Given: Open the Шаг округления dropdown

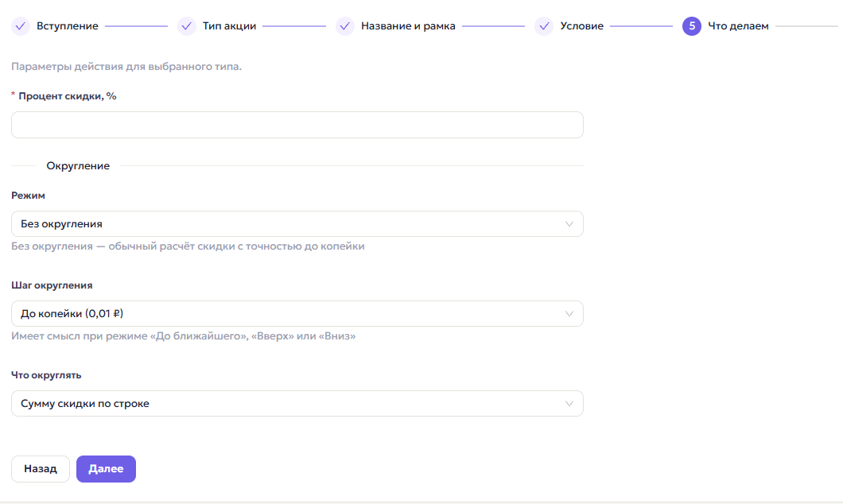Looking at the screenshot, I should point(297,313).
